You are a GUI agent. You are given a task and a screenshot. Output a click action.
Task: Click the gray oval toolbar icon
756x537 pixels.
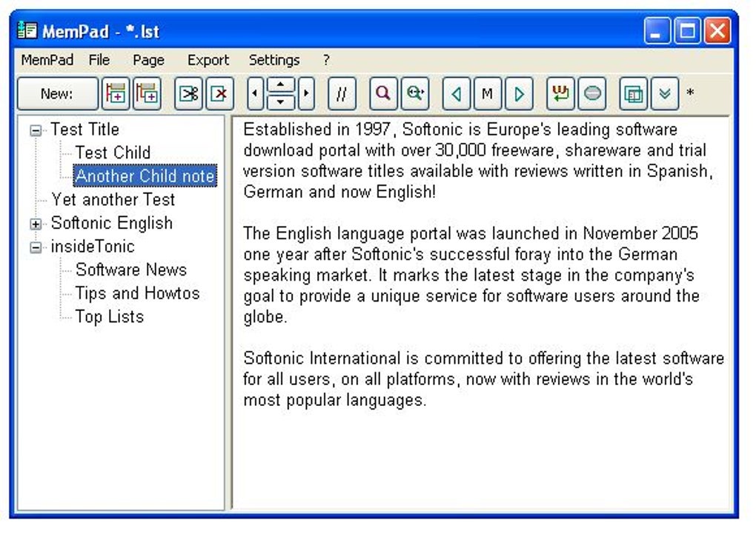(592, 93)
